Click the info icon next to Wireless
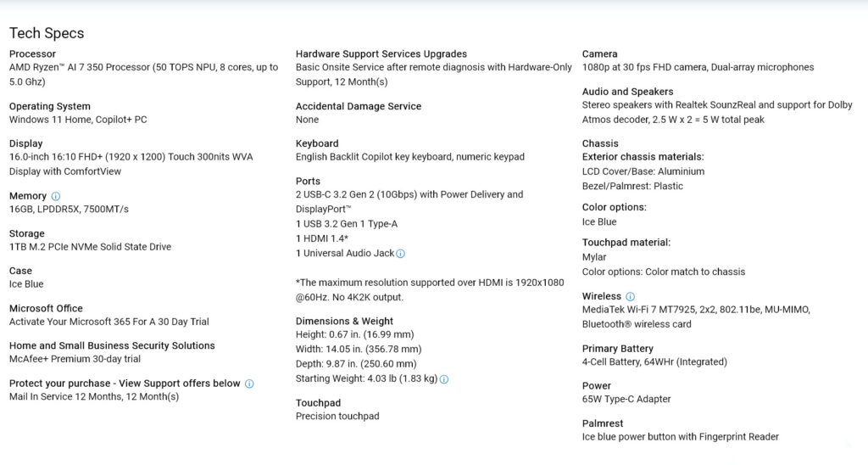Viewport: 868px width, 465px height. 630,297
